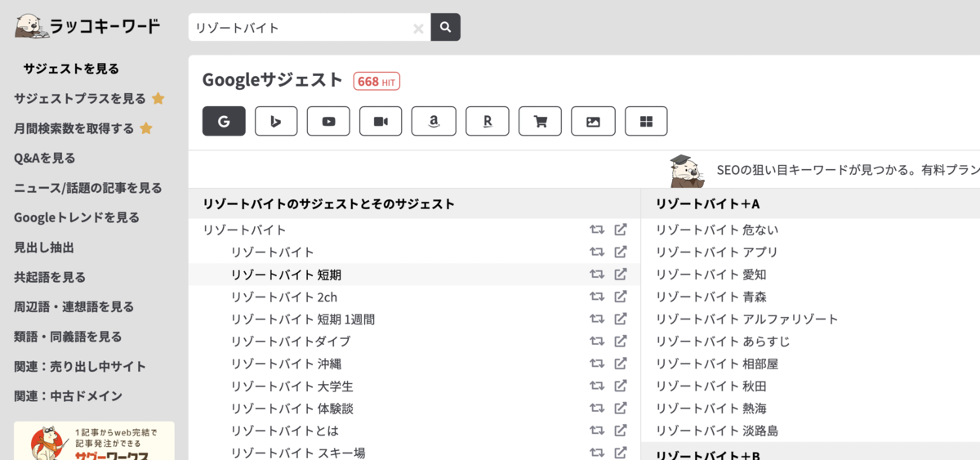Open 関連:売り出し中サイト menu item

point(80,366)
